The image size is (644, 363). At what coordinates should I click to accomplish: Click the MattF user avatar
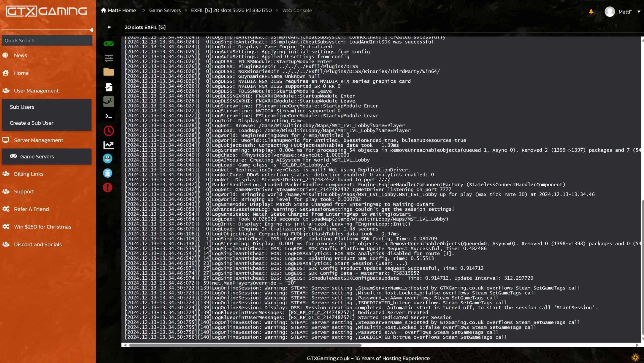610,12
